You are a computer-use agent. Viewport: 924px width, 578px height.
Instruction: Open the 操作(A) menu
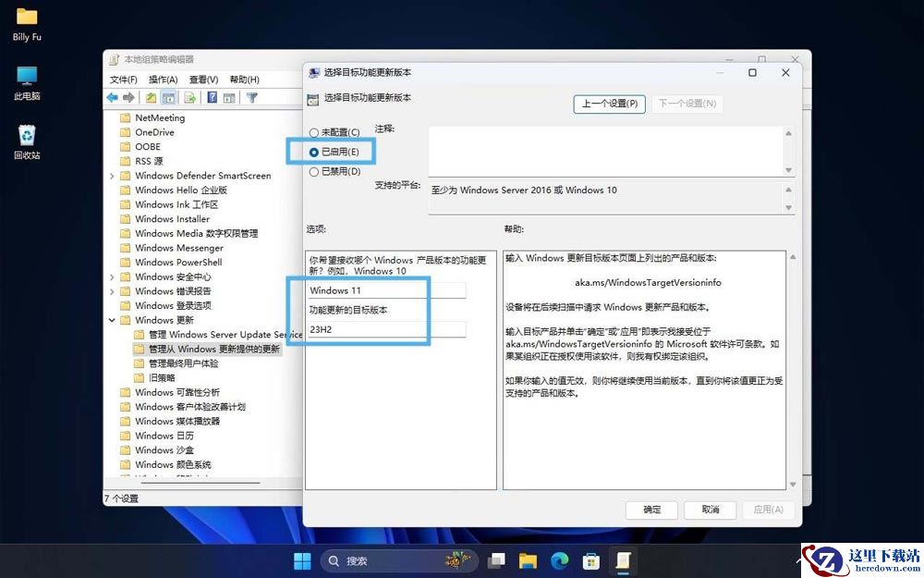[164, 80]
